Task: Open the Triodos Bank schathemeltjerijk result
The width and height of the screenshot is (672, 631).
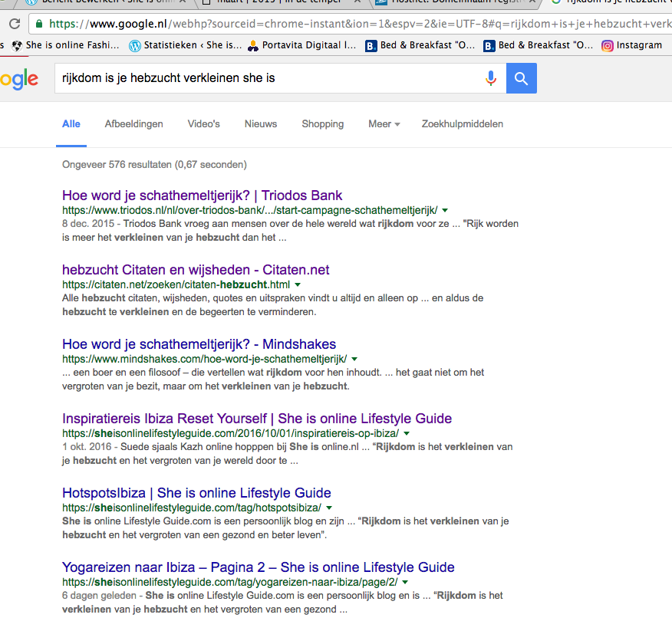Action: coord(202,196)
